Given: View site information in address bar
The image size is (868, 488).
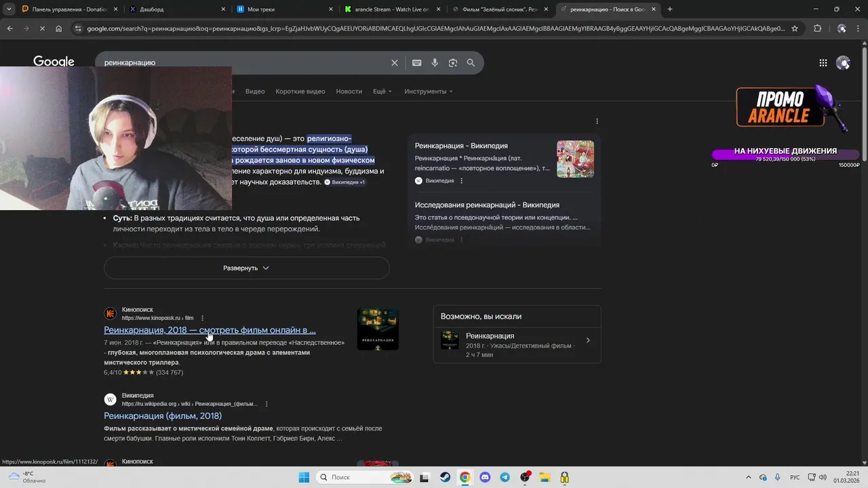Looking at the screenshot, I should pos(78,28).
